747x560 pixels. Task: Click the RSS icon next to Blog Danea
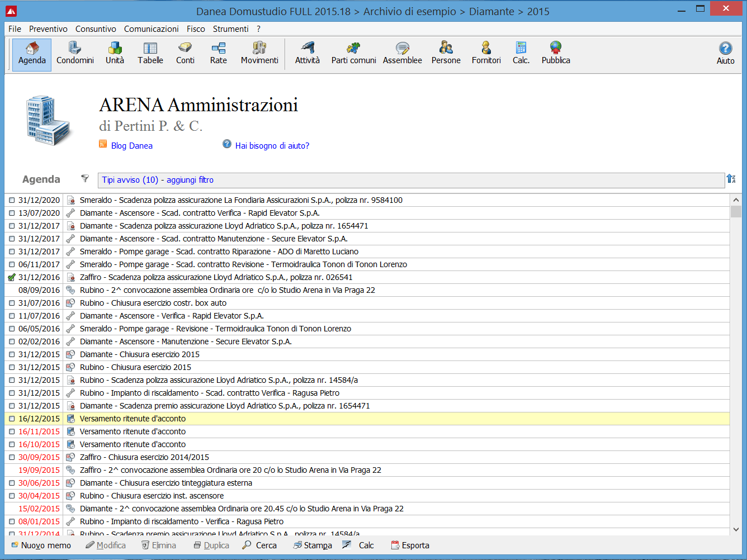pyautogui.click(x=103, y=144)
